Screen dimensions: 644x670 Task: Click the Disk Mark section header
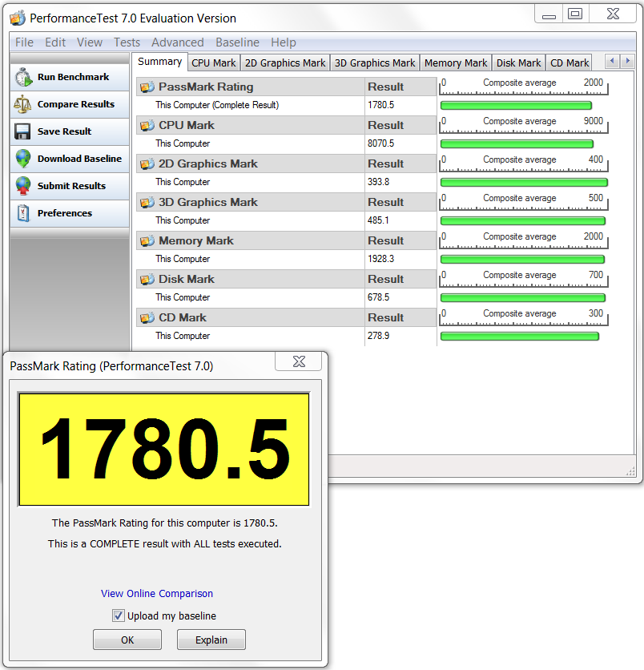286,279
